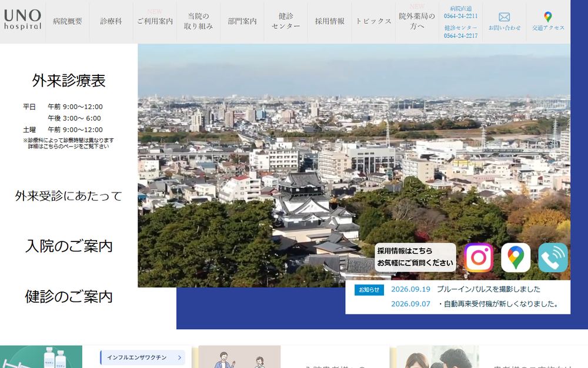This screenshot has height=368, width=588.
Task: Open the 当院の取り組み menu item
Action: 198,21
